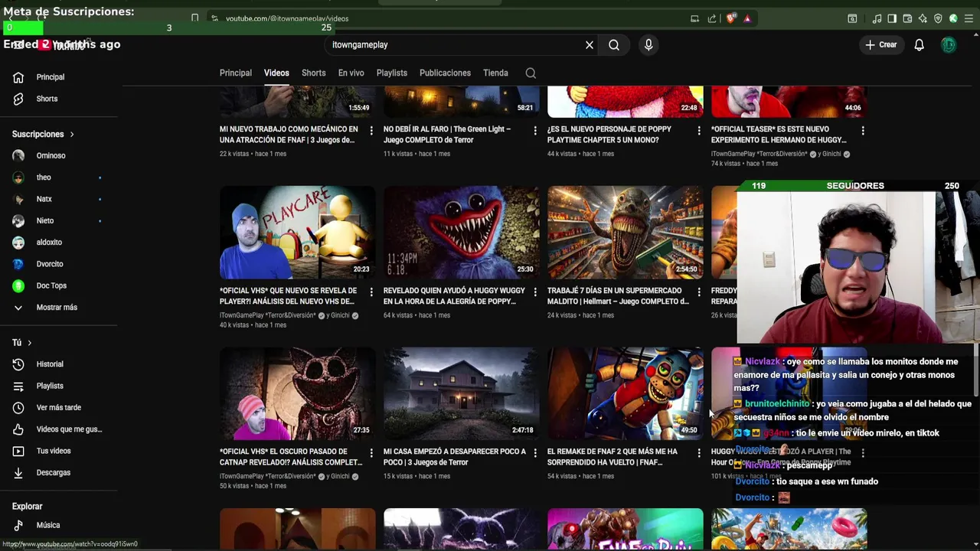Clear the search text with X
Viewport: 980px width, 551px height.
pyautogui.click(x=590, y=45)
